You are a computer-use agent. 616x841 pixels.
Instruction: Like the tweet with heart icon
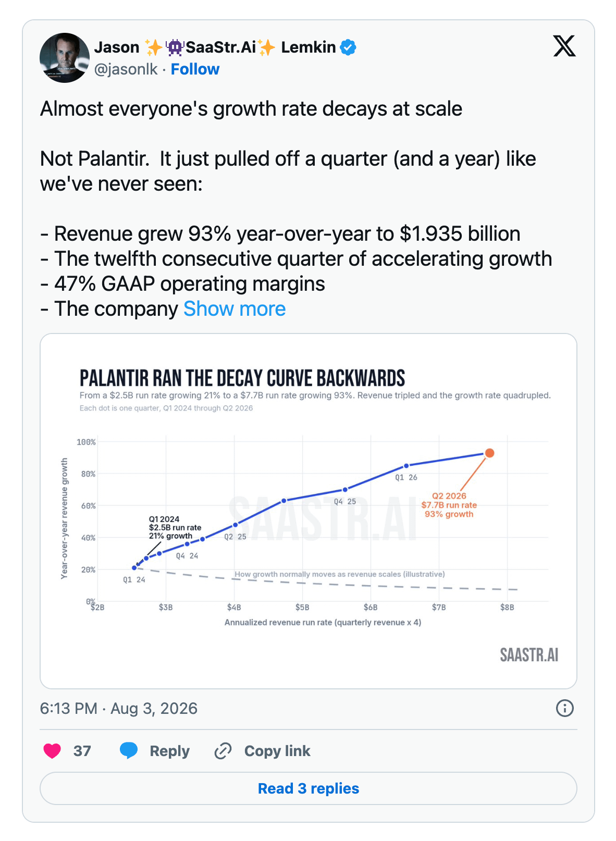pos(52,751)
